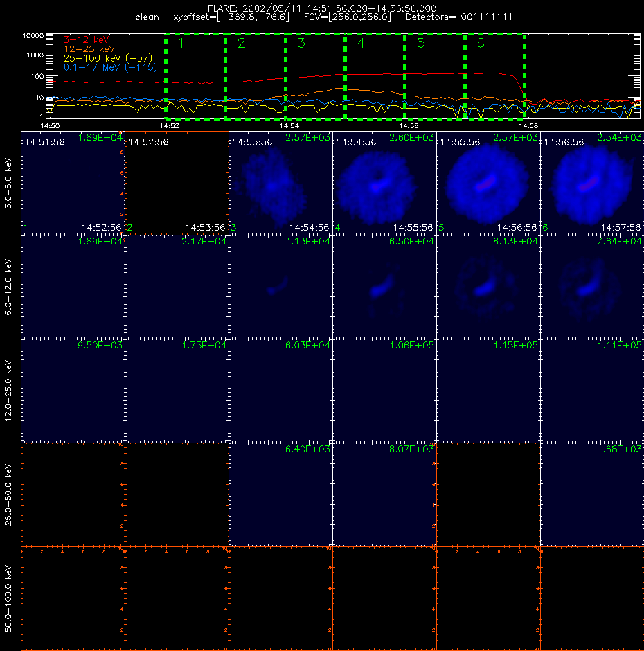Select the 25.0-50.0 keV panel labeled 6.40E+03
Image resolution: width=644 pixels, height=651 pixels.
(280, 494)
